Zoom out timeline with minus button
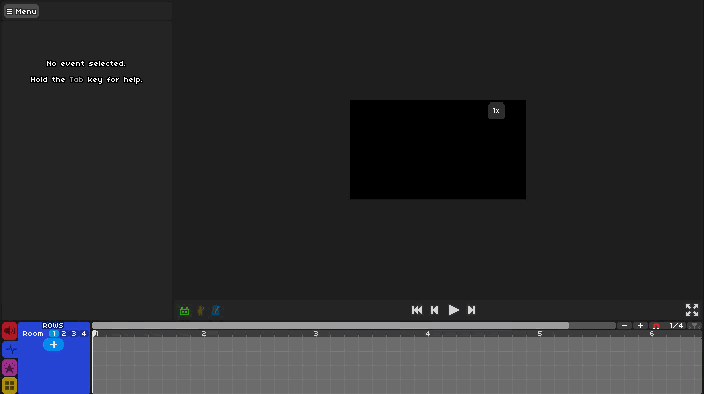The image size is (704, 394). (x=625, y=326)
